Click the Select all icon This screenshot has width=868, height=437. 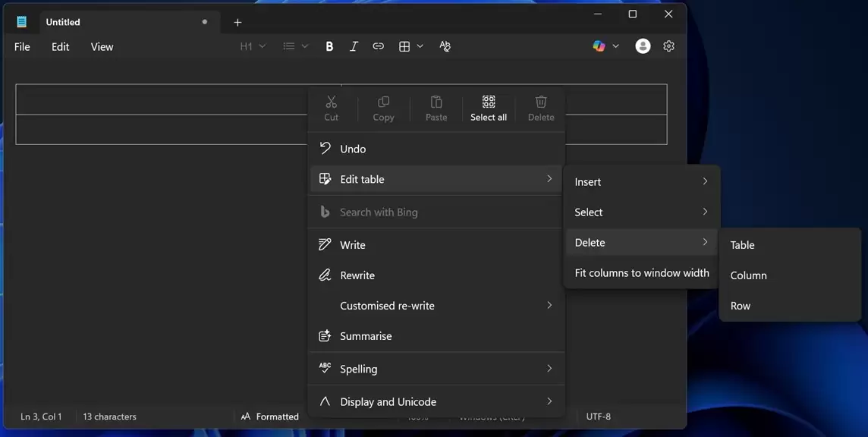point(488,107)
